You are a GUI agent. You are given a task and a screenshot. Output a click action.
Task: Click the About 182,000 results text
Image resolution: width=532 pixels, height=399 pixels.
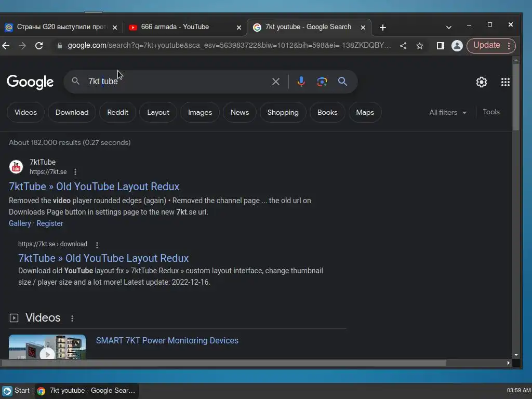(70, 142)
